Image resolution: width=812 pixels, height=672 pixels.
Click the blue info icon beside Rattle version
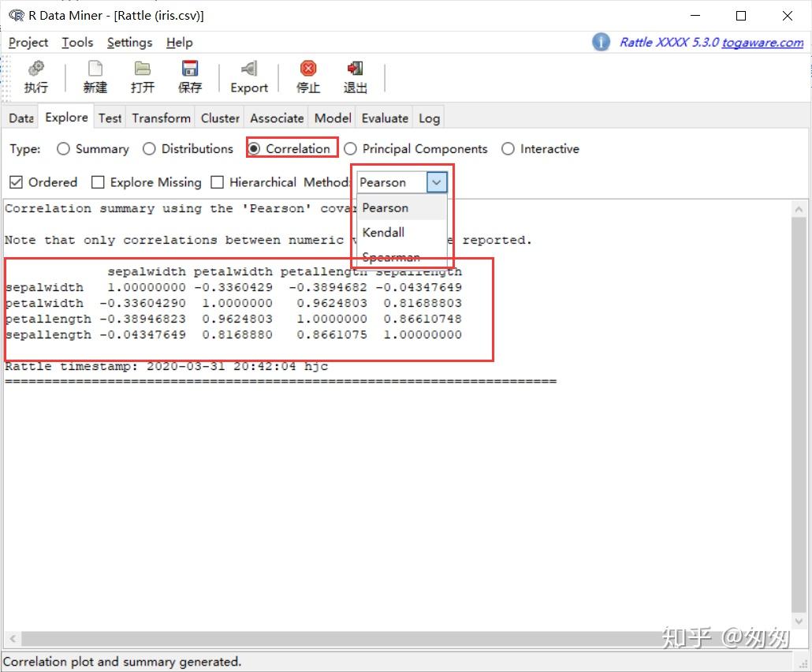(601, 42)
